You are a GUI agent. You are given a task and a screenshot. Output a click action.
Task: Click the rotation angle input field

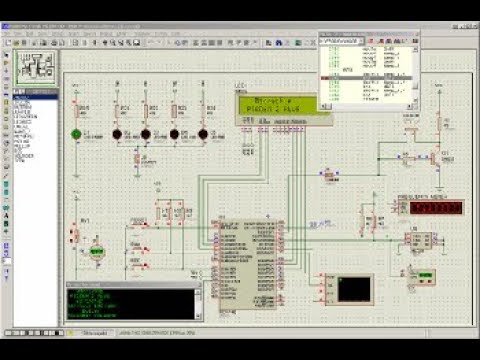click(x=6, y=261)
